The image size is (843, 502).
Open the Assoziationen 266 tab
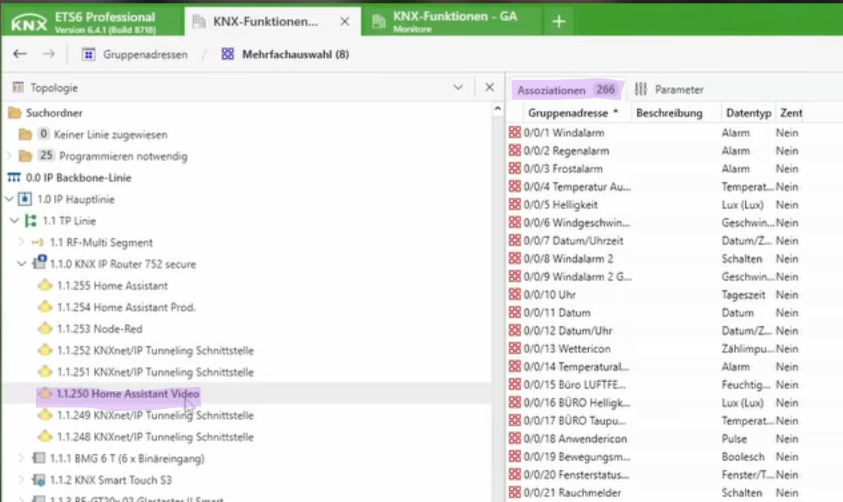566,90
